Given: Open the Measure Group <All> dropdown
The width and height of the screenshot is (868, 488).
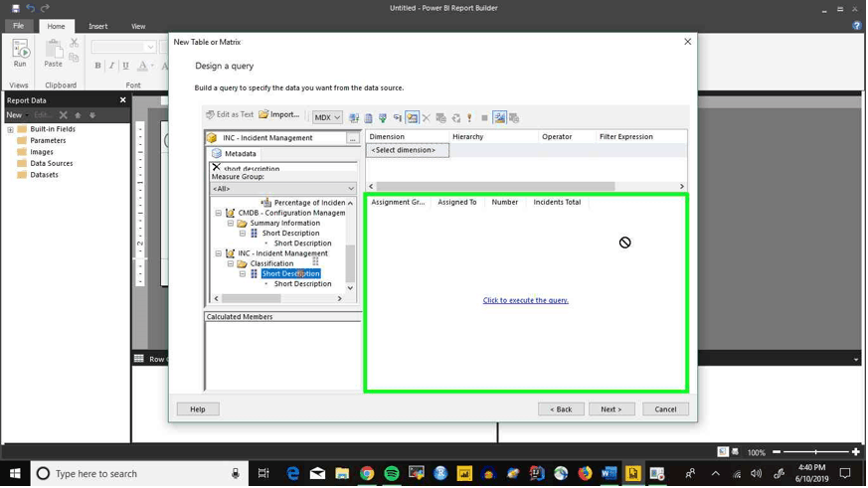Looking at the screenshot, I should click(283, 189).
